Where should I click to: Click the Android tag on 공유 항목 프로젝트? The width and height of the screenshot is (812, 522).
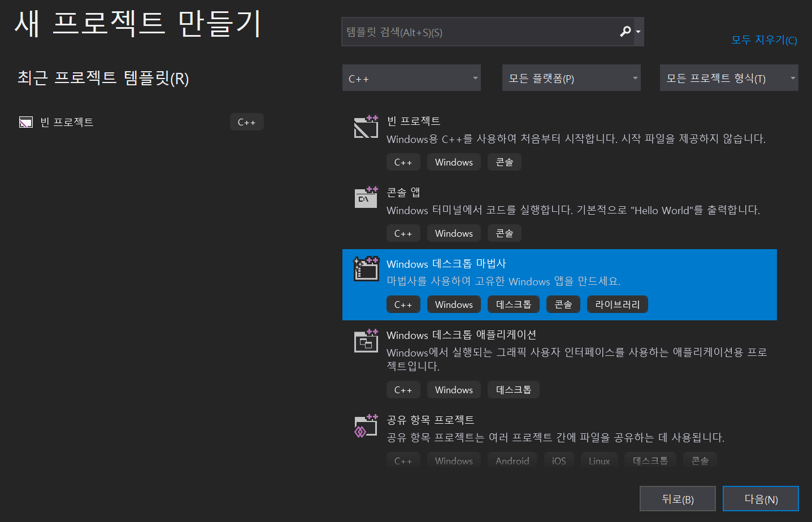(x=513, y=460)
